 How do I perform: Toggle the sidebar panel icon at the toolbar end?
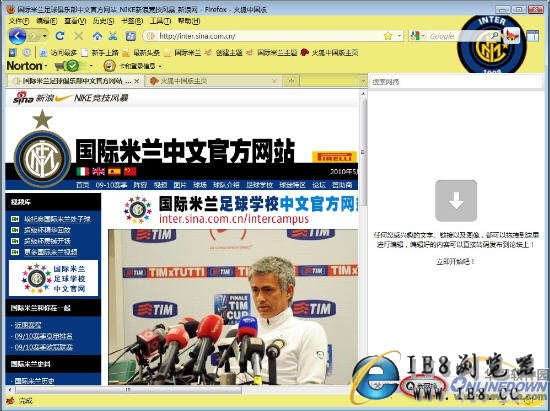pyautogui.click(x=532, y=36)
